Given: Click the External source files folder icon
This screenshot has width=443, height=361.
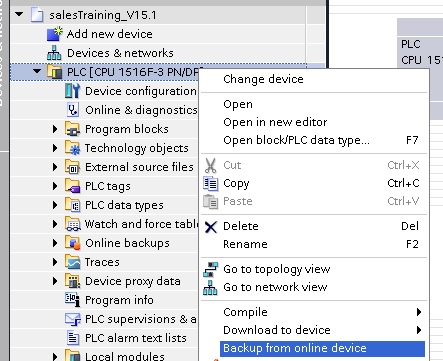Looking at the screenshot, I should 72,167.
